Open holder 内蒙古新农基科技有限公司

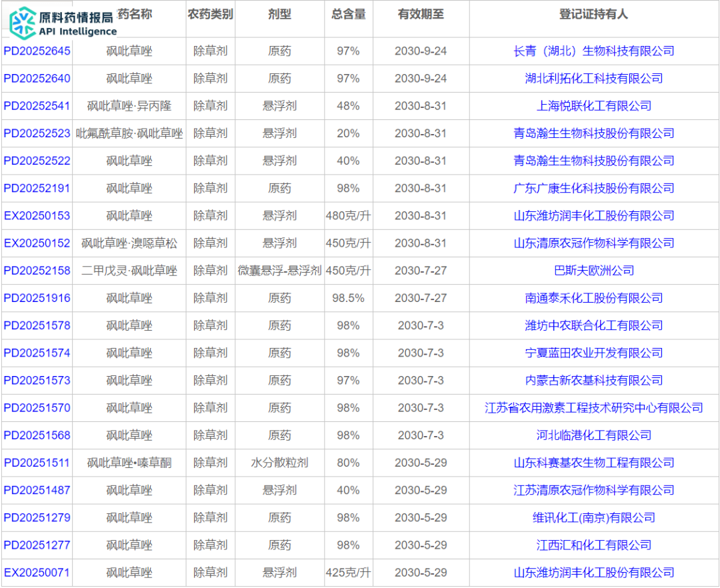pyautogui.click(x=594, y=381)
